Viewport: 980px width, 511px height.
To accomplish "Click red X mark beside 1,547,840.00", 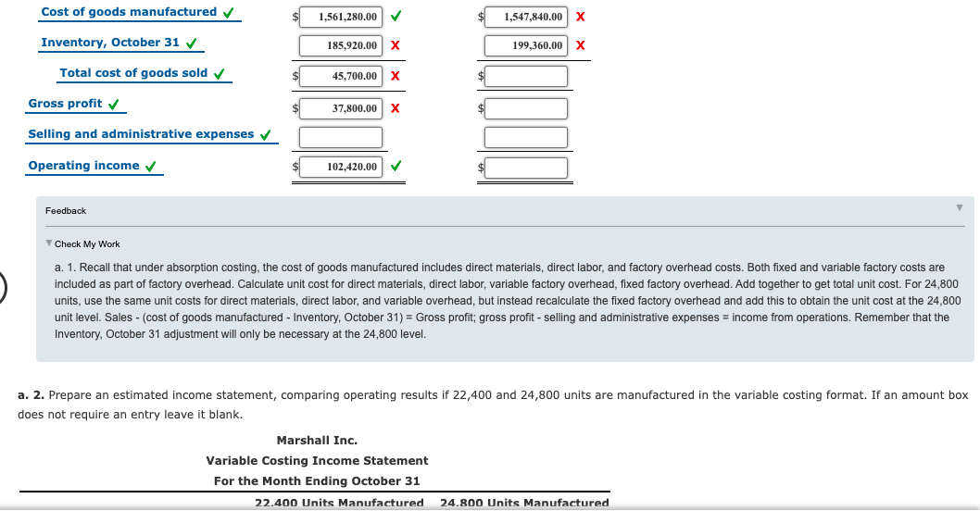I will (x=581, y=17).
